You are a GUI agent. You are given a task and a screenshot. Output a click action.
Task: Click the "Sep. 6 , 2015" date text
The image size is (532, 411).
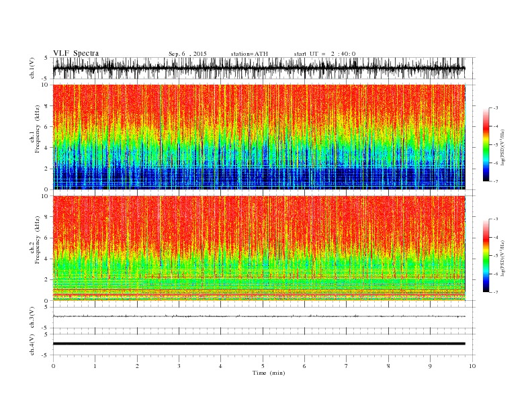pos(187,54)
